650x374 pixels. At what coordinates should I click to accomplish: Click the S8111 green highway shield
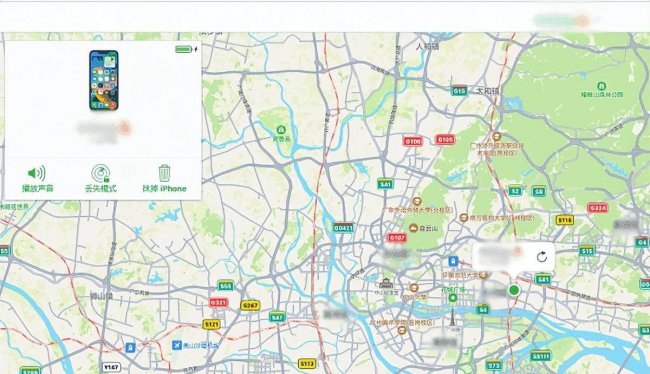point(541,356)
